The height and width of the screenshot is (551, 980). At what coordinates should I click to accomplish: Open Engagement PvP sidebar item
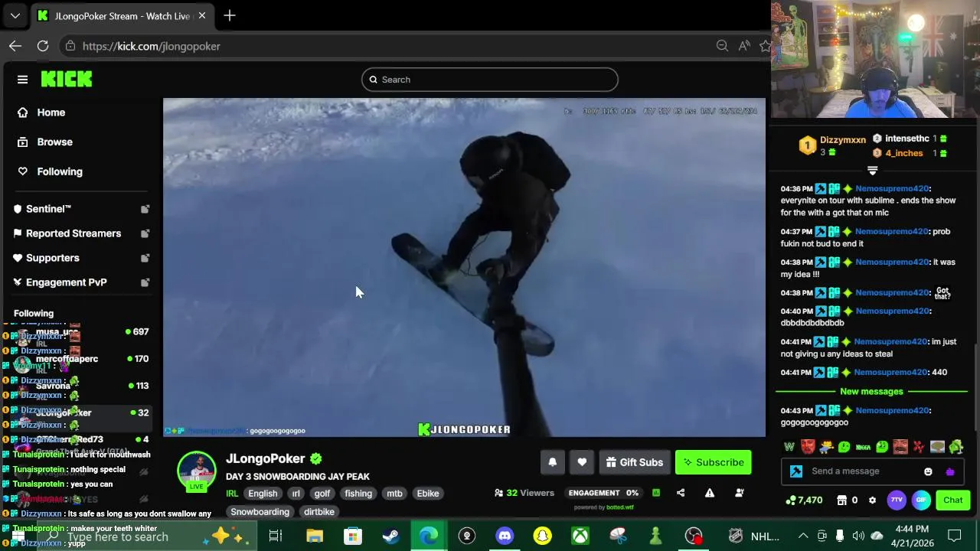[67, 282]
